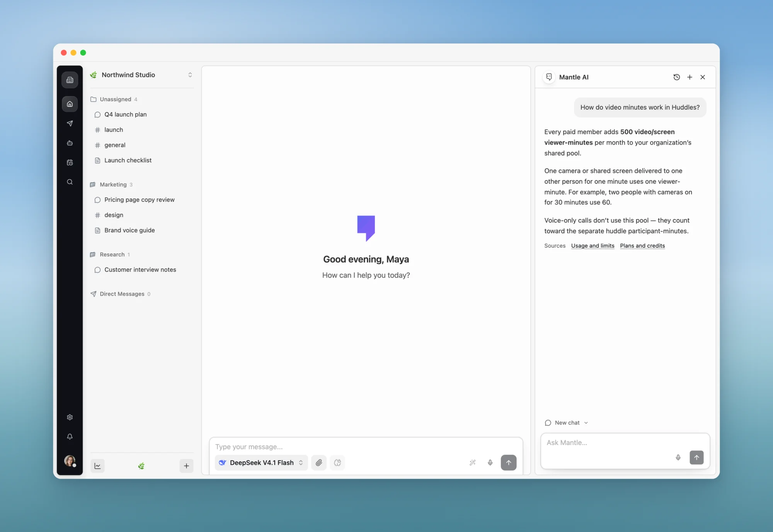Open the paper-plane messages icon in rail

click(70, 123)
